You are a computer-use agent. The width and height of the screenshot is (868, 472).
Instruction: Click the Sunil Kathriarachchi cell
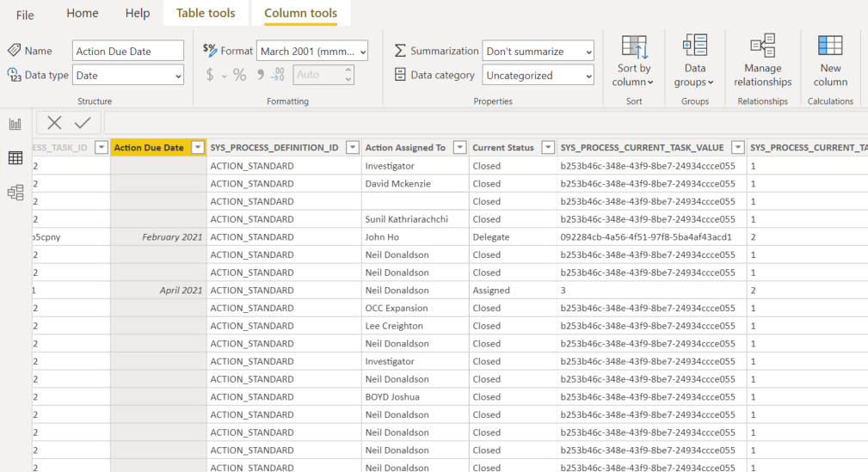pos(416,219)
